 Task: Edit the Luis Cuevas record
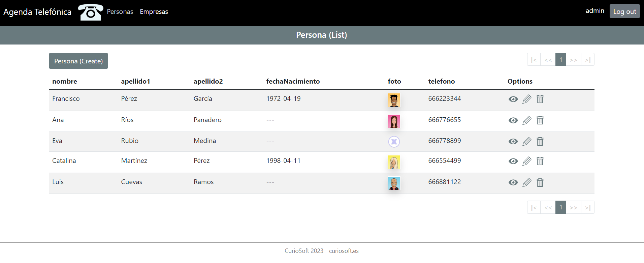tap(527, 182)
